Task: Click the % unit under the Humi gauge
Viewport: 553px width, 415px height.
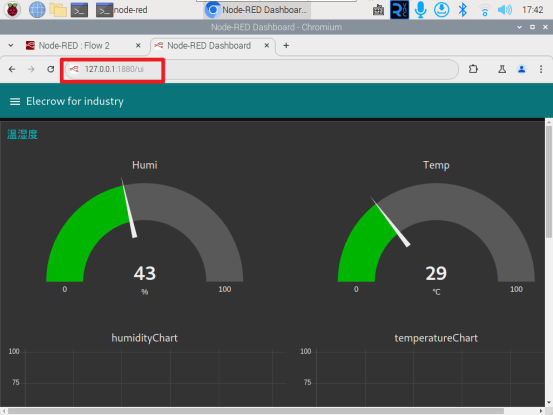Action: pos(145,292)
